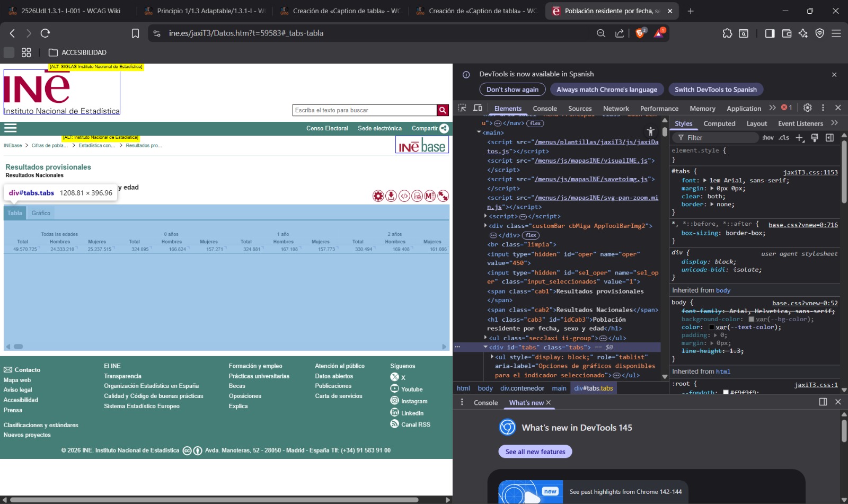The height and width of the screenshot is (504, 848).
Task: Click the red gear table settings icon
Action: 378,196
